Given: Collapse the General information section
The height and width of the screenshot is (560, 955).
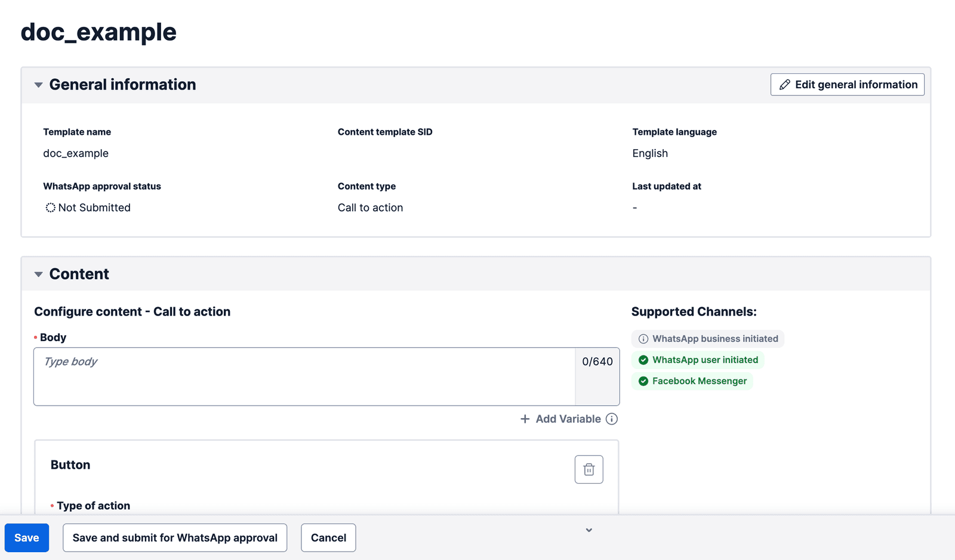Looking at the screenshot, I should 38,85.
